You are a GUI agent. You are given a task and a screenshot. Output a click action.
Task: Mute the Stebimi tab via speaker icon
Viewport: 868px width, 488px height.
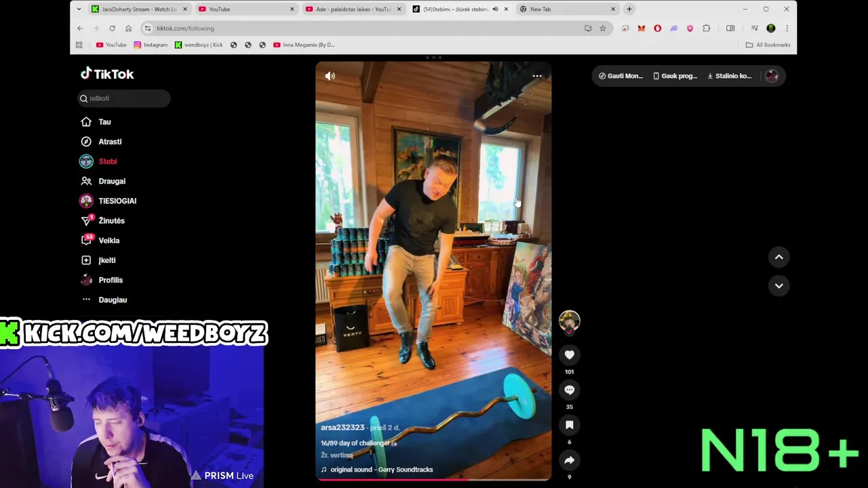[495, 9]
